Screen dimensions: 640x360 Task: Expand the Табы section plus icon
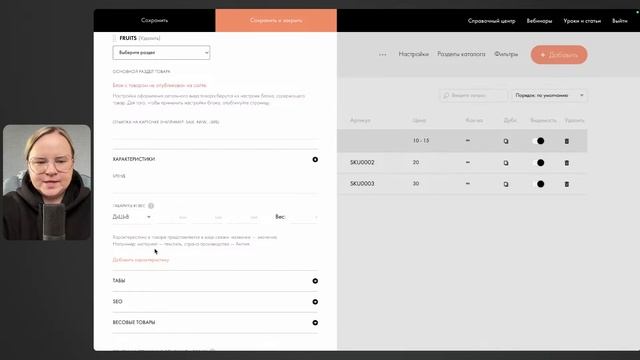point(315,281)
